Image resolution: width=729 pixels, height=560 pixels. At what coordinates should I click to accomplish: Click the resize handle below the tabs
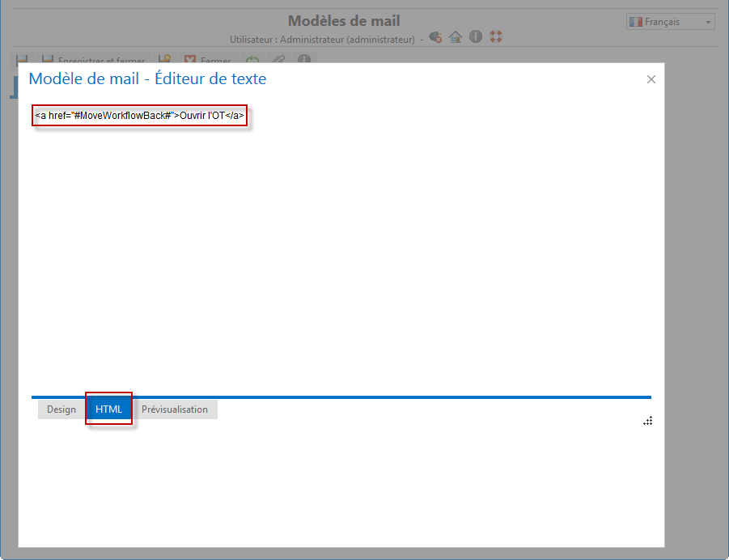click(x=647, y=421)
